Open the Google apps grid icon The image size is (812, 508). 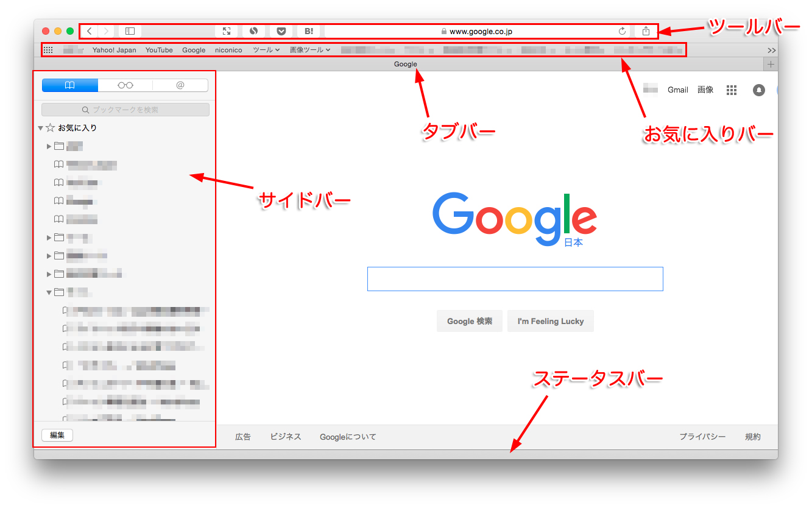732,90
